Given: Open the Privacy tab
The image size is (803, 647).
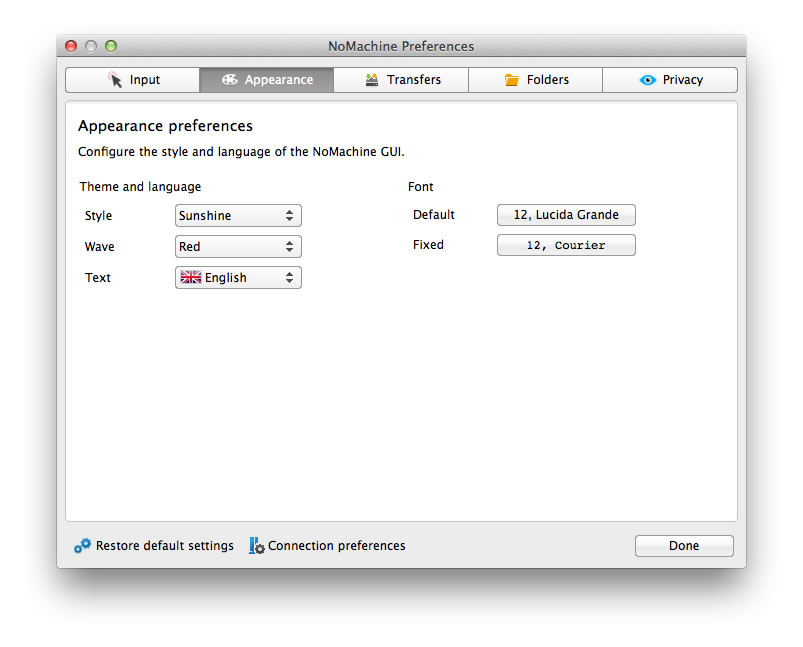Looking at the screenshot, I should coord(670,80).
